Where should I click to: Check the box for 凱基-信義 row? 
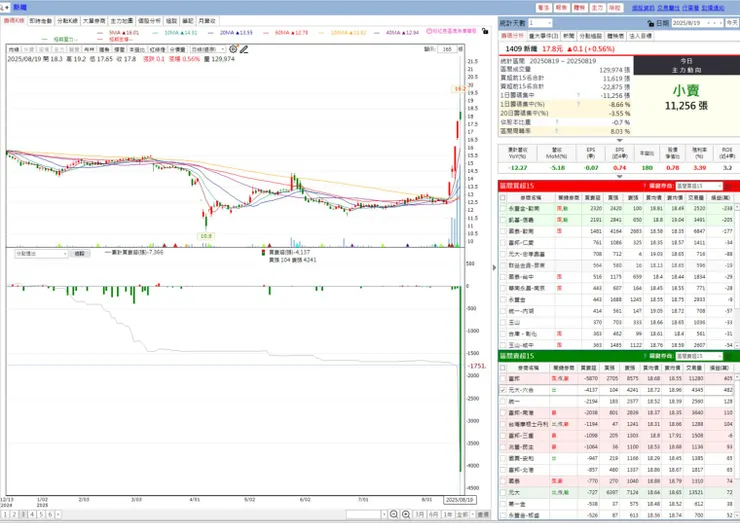tap(503, 219)
